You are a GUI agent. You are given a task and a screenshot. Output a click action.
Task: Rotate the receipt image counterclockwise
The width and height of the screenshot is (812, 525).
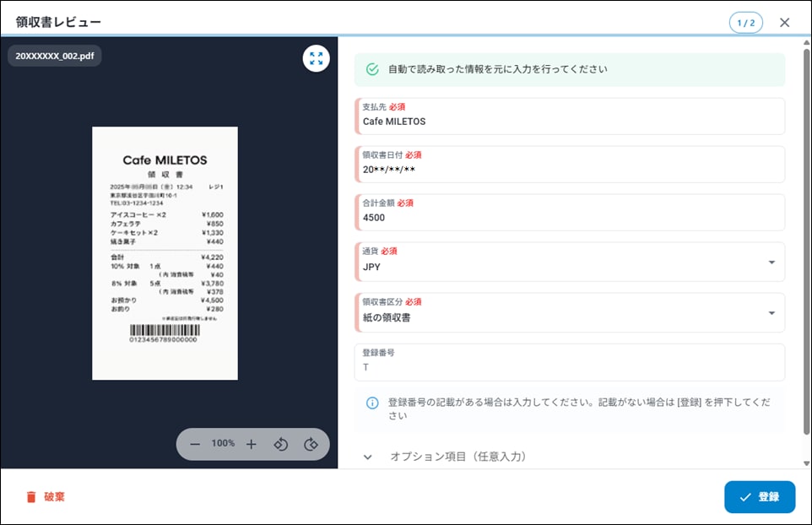(282, 444)
